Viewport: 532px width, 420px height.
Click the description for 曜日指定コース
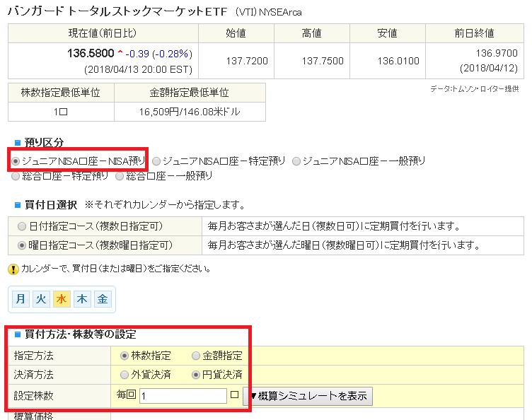[x=344, y=245]
